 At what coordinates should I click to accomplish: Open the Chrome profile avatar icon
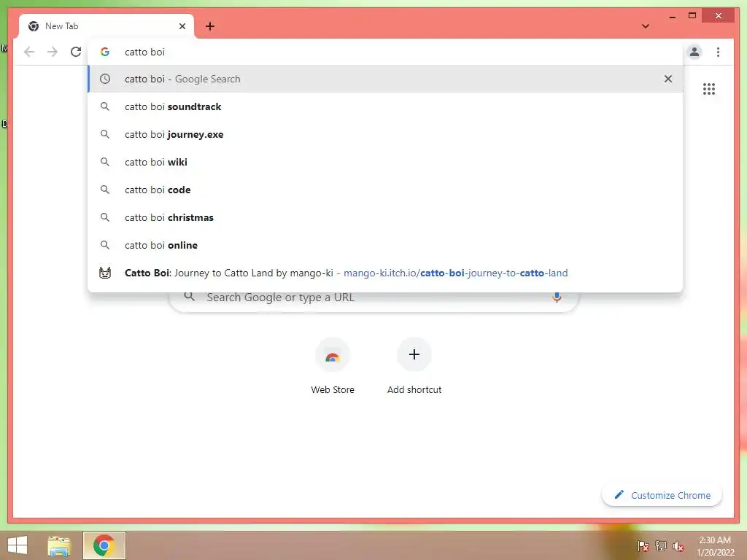click(x=694, y=52)
